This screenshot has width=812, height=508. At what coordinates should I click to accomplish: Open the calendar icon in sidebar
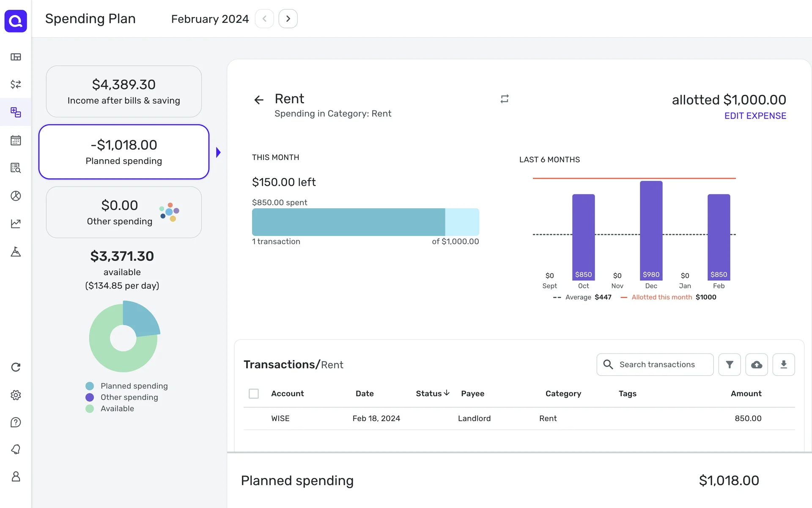[16, 140]
